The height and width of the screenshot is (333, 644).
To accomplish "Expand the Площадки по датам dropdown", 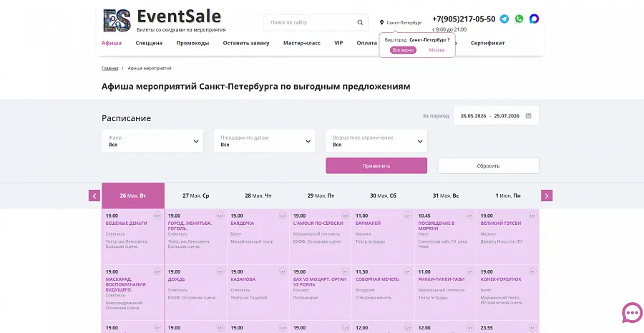I will [265, 141].
